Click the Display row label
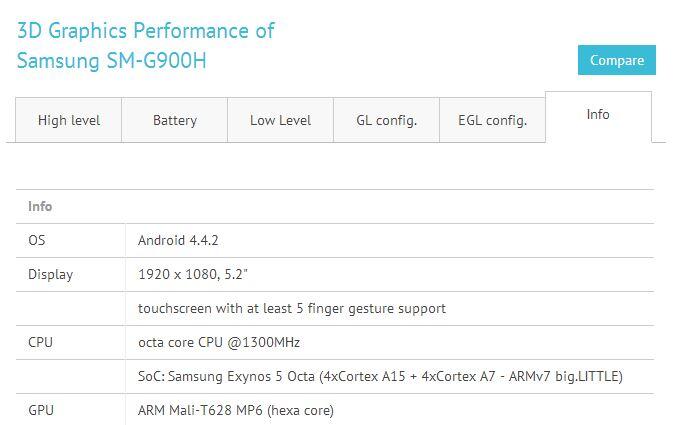 click(51, 275)
